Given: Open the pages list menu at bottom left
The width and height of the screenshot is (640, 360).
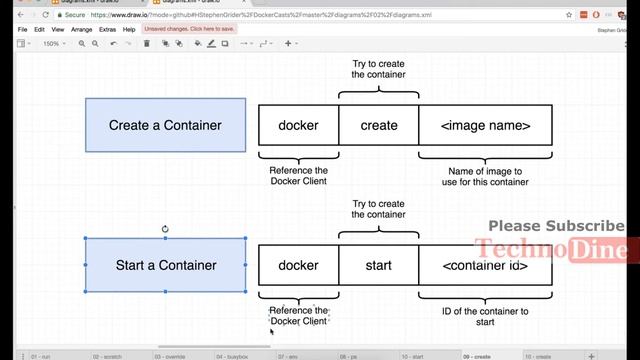Looking at the screenshot, I should [x=23, y=356].
